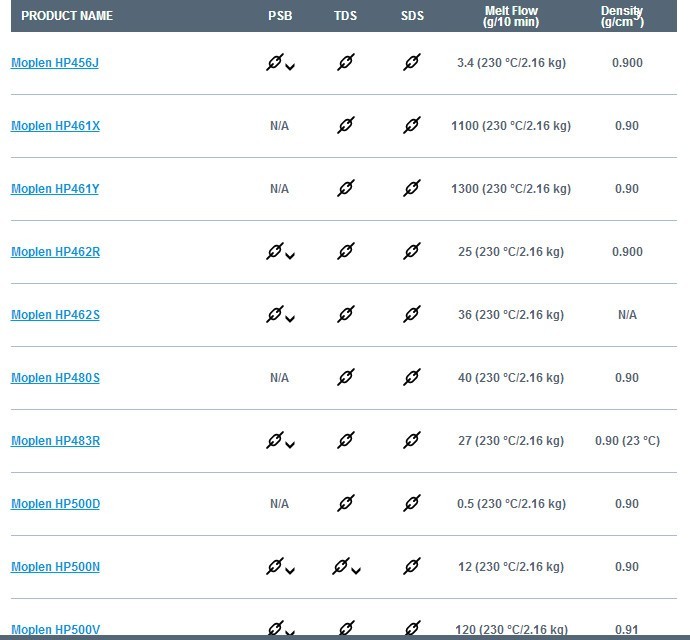Screen dimensions: 690x640
Task: Click the PRODUCT NAME column header
Action: tap(67, 16)
